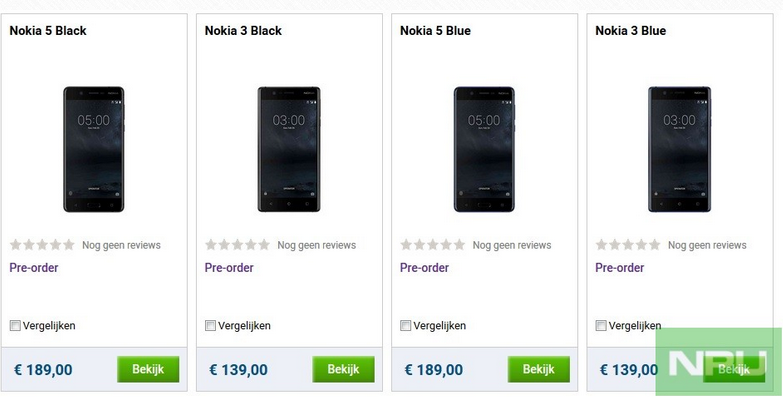Click star rating under Nokia 5 Black
783x397 pixels.
tap(42, 245)
